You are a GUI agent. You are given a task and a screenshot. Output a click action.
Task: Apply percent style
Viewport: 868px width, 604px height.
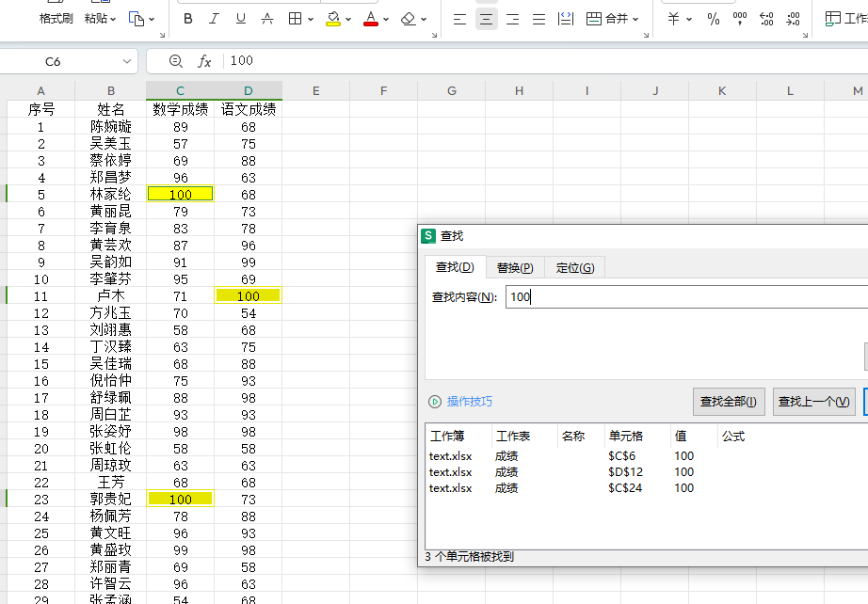[x=714, y=20]
